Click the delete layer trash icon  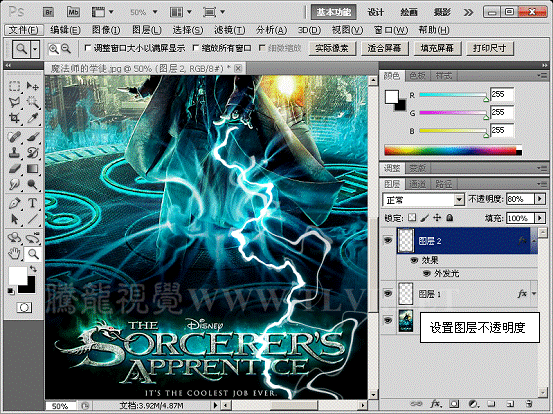(529, 403)
